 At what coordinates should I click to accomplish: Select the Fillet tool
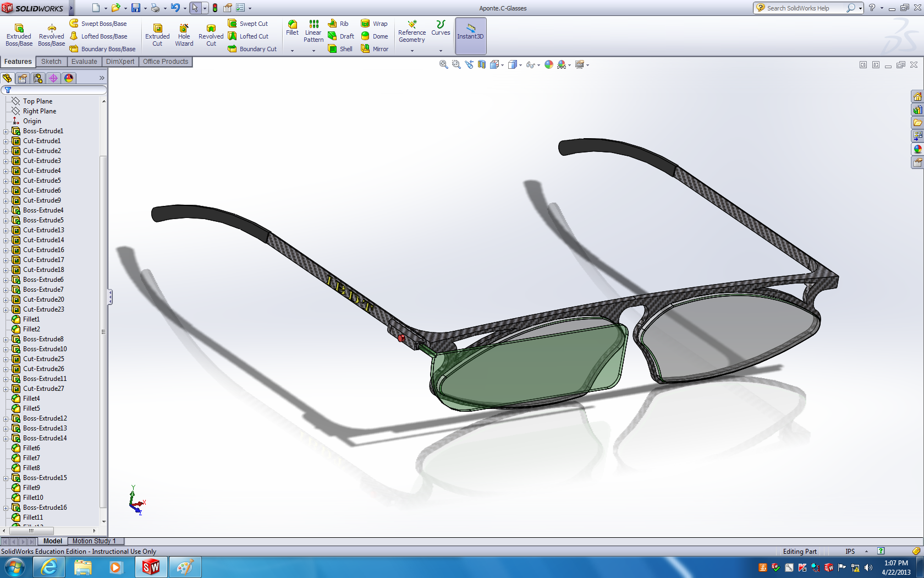pyautogui.click(x=292, y=29)
